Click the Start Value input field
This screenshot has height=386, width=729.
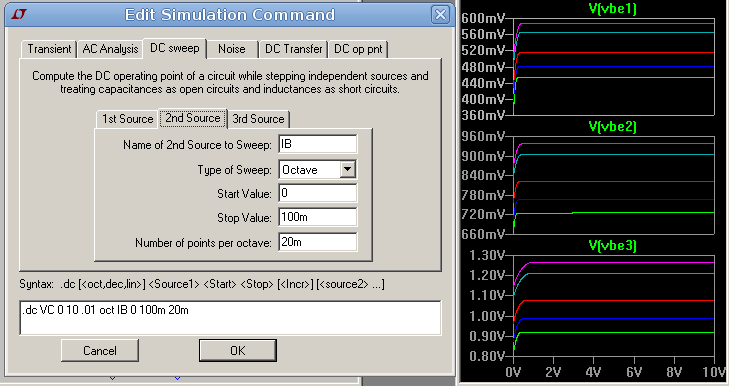click(x=318, y=193)
